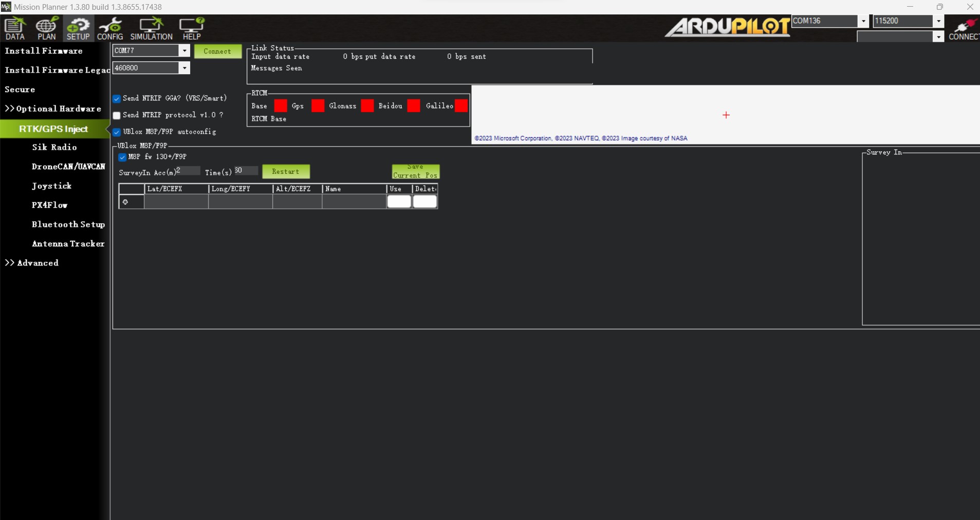The image size is (980, 520).
Task: Open the PLAN mission planning screen
Action: (x=46, y=28)
